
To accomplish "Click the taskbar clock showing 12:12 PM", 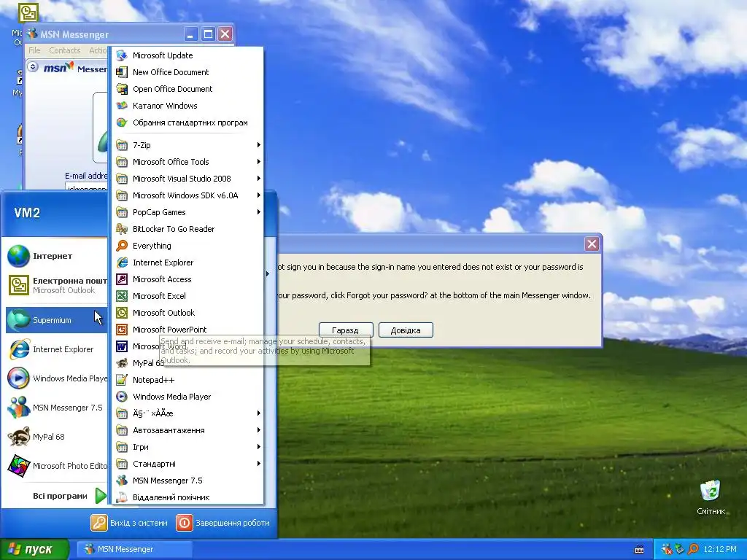I will (720, 549).
